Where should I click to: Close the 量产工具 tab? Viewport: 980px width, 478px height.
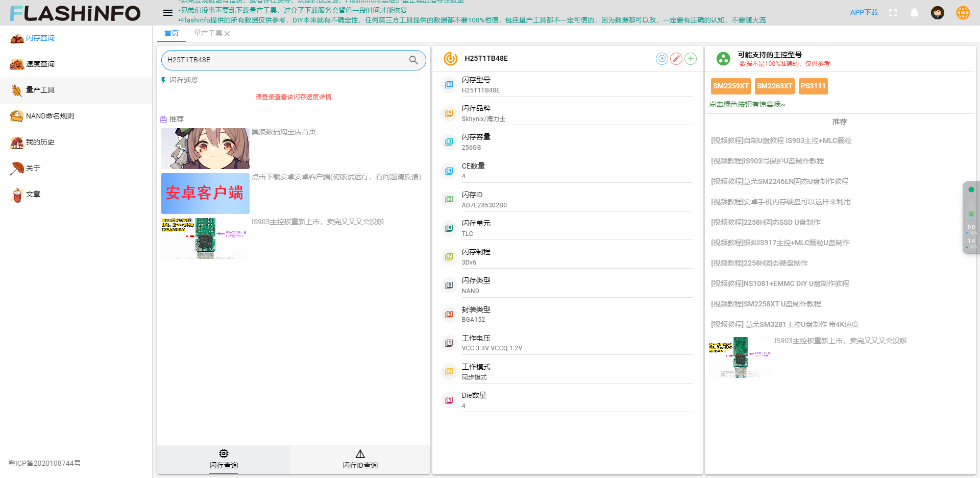click(227, 34)
